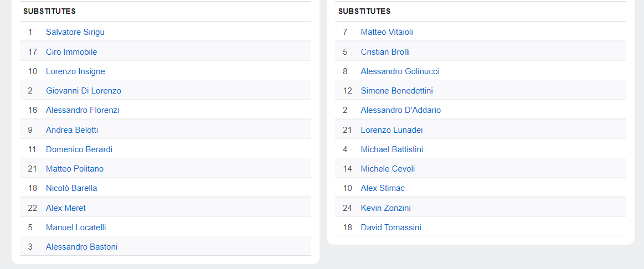This screenshot has width=644, height=269.
Task: Select Domenico Berardi link
Action: (79, 149)
